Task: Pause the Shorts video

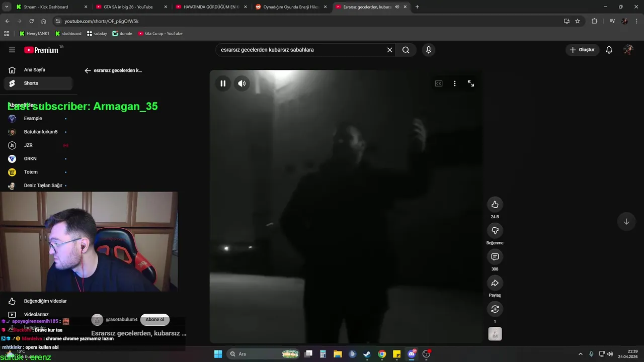Action: coord(223,83)
